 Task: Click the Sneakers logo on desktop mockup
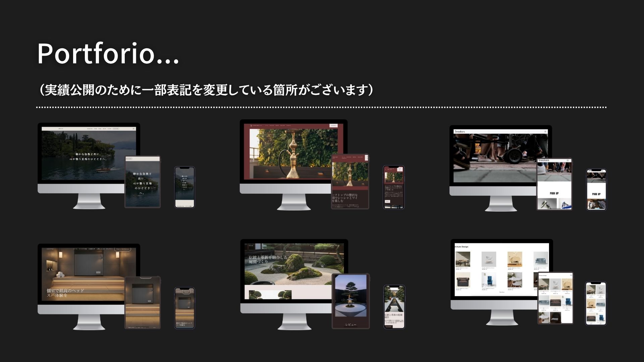(x=460, y=132)
